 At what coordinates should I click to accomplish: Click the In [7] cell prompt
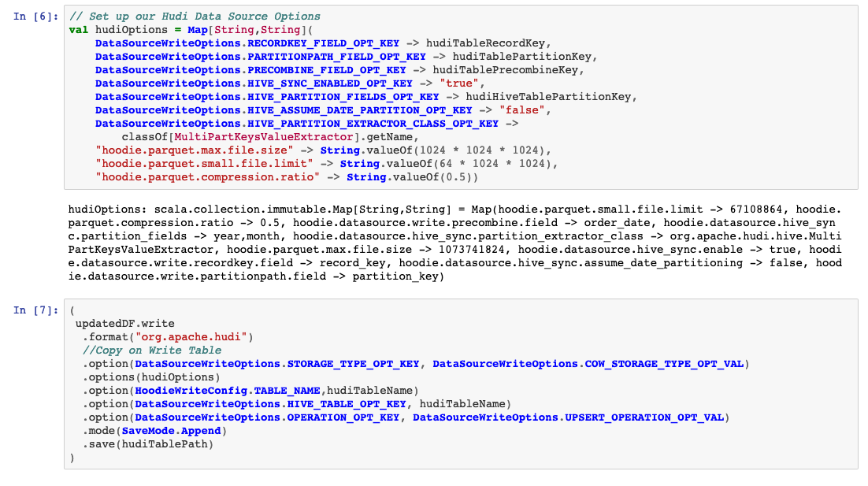pos(35,310)
